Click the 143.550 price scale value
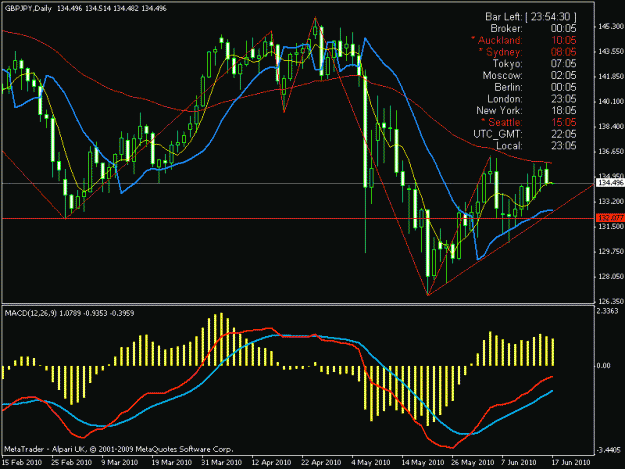The height and width of the screenshot is (469, 625). point(611,51)
